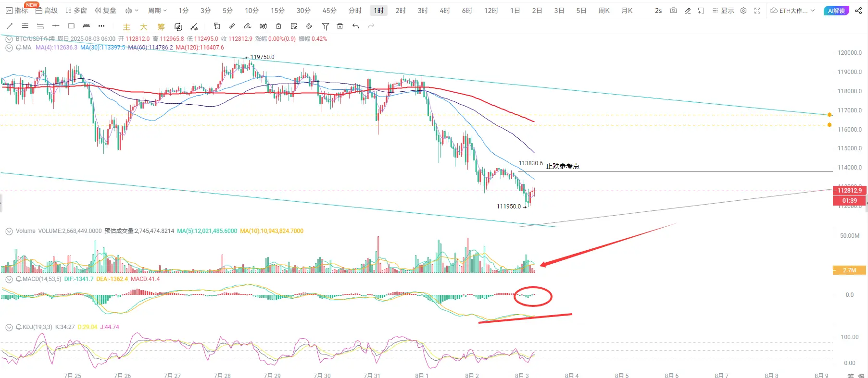The width and height of the screenshot is (868, 378).
Task: Collapse the BTC/USDT main chart legend
Action: (x=9, y=39)
